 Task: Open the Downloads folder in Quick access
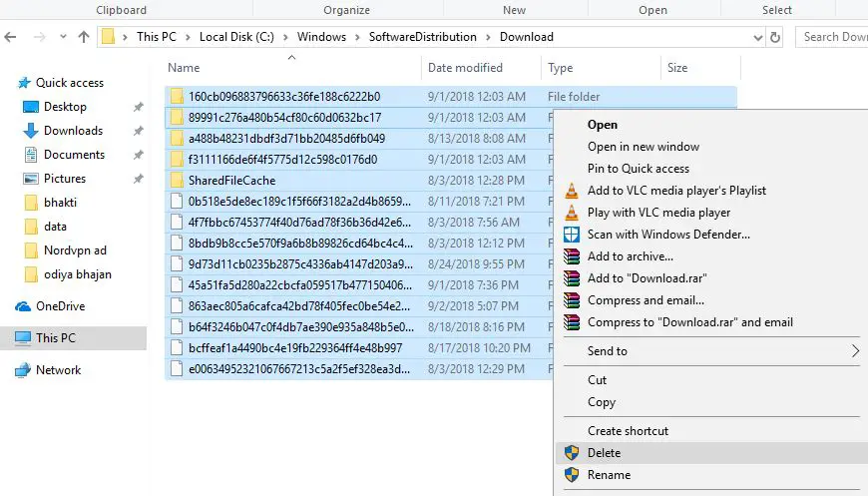click(73, 131)
